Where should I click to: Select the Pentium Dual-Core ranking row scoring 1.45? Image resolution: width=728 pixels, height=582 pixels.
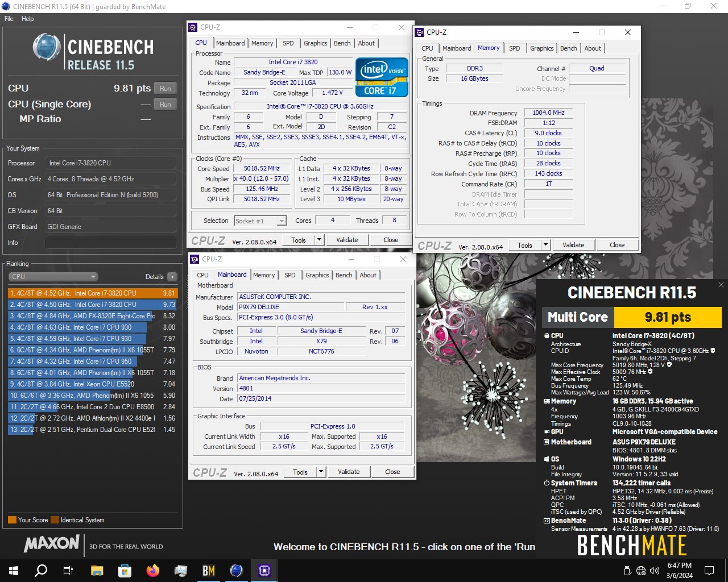93,430
